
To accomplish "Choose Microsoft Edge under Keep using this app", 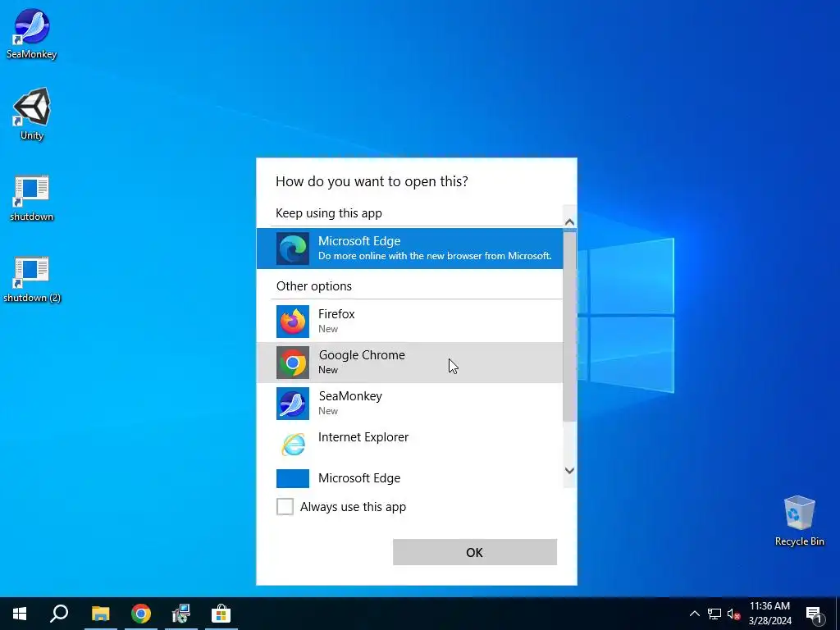I will click(x=410, y=248).
